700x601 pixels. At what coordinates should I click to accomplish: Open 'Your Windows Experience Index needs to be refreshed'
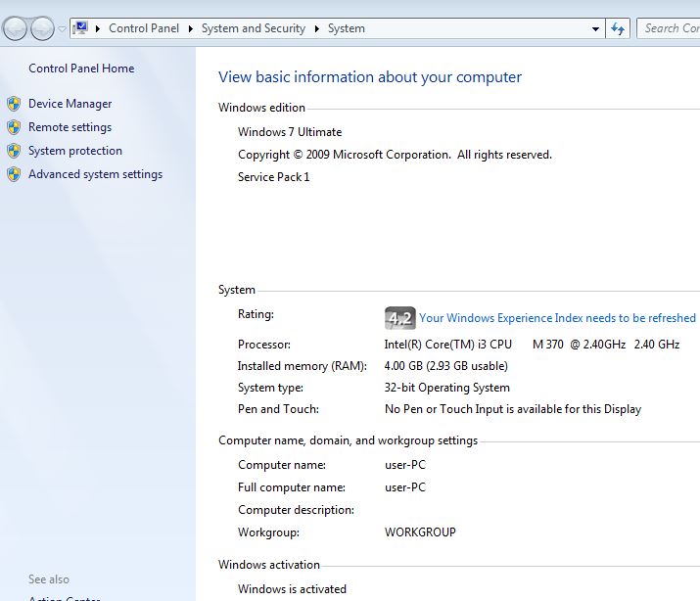(x=557, y=318)
